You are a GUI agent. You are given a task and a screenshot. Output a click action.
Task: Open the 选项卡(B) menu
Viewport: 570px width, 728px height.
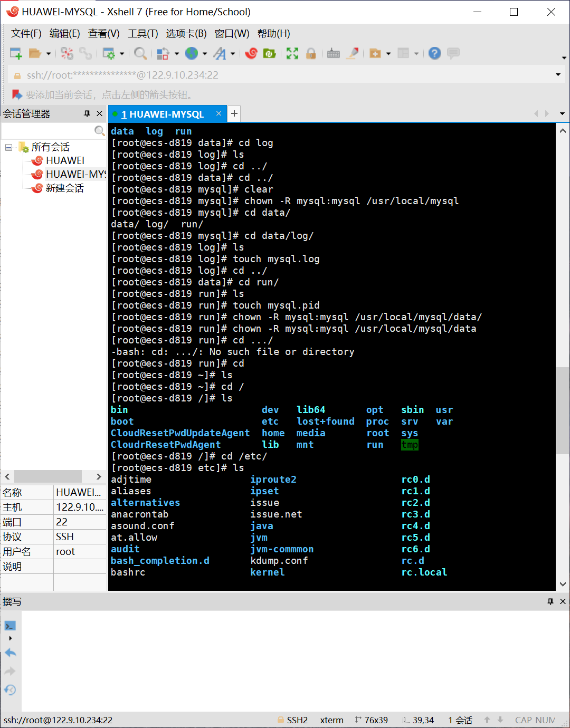tap(186, 34)
